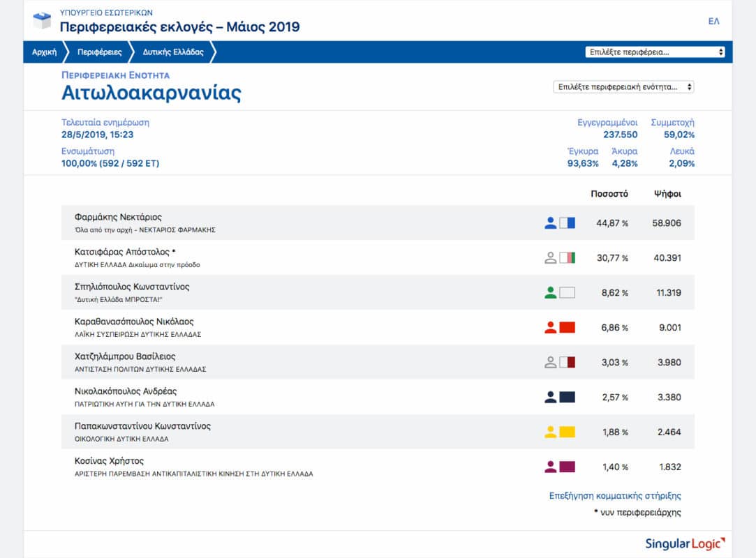The image size is (756, 558).
Task: Click purple person icon for Κοσίνας Χρήστος
Action: [551, 467]
